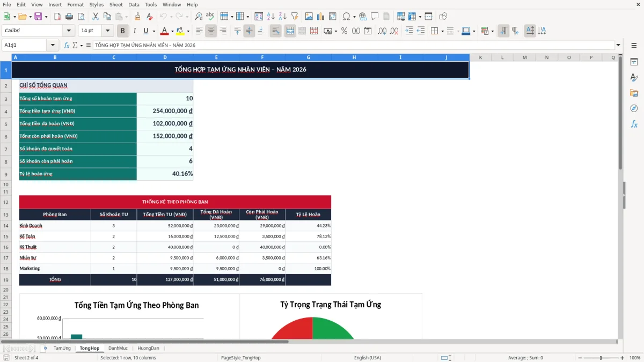Viewport: 644px width, 362px height.
Task: Sort ascending icon in toolbar
Action: (271, 17)
